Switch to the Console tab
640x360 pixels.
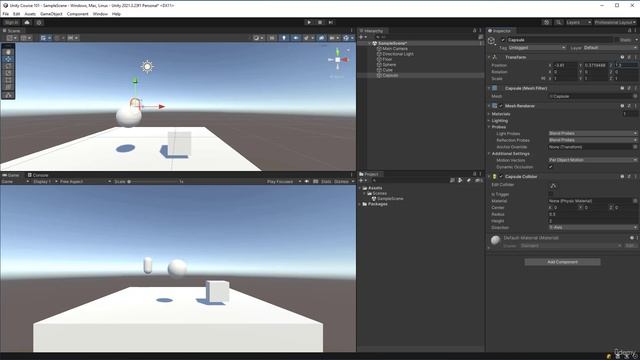click(38, 175)
